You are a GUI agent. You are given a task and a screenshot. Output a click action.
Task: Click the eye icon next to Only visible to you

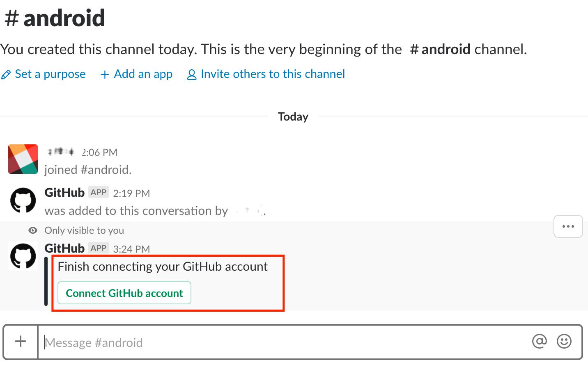coord(33,230)
